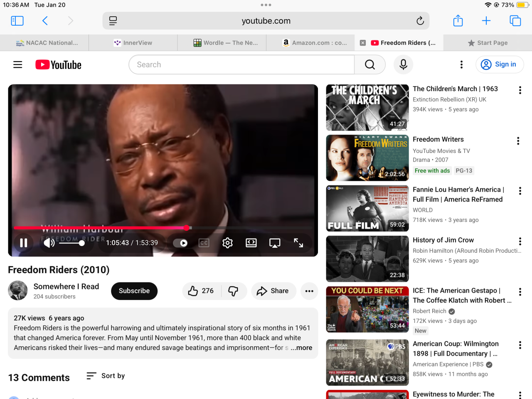Open options for The Children's March

[x=520, y=90]
